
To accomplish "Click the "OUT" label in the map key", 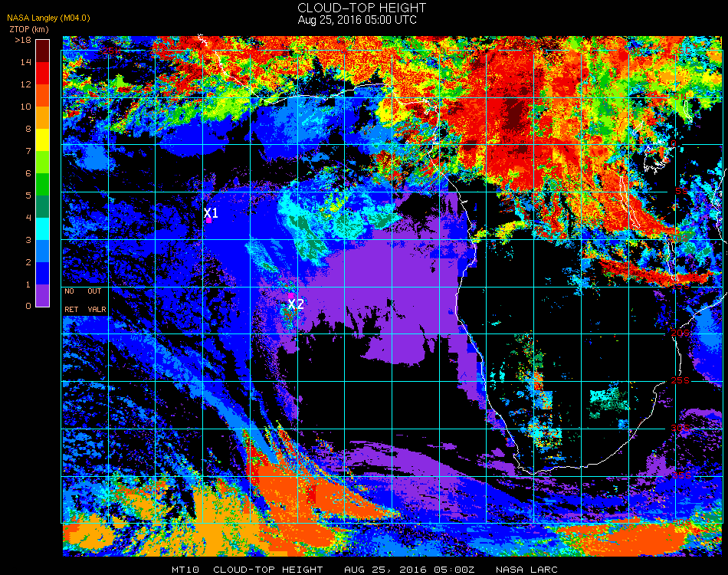I will 94,291.
